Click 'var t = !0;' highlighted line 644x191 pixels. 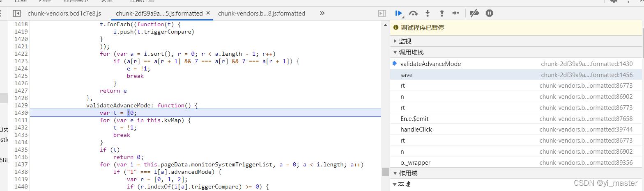pos(118,113)
